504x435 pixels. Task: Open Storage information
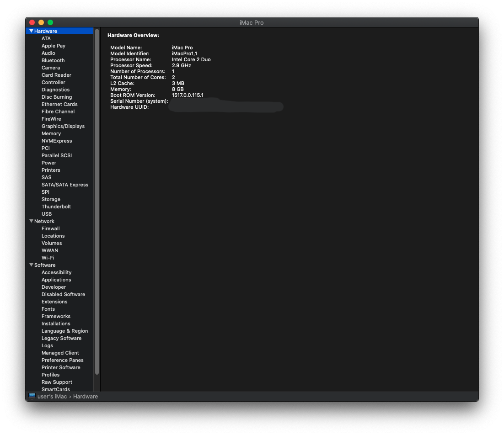[51, 199]
